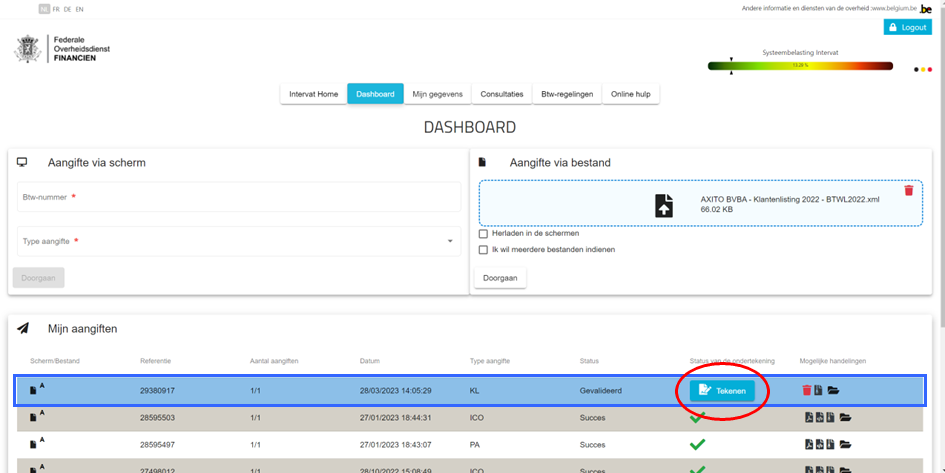Download PDF for declaration 28595503
Viewport: 945px width, 473px height.
point(809,418)
